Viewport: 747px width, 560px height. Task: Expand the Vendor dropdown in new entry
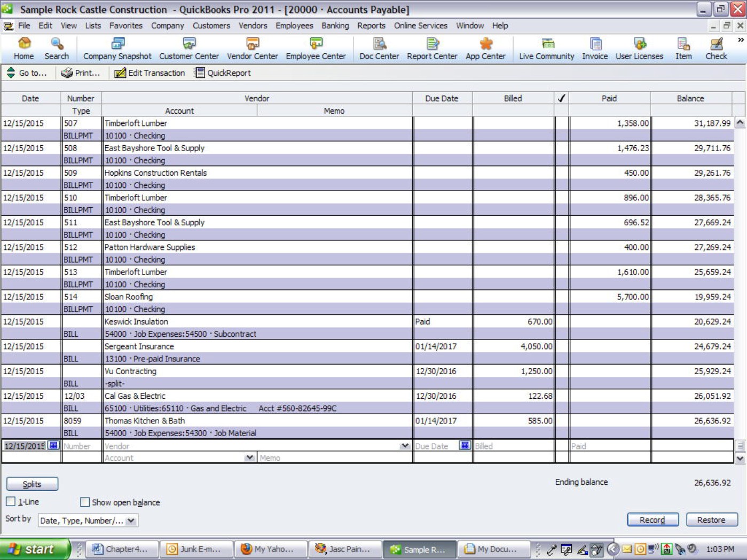405,446
